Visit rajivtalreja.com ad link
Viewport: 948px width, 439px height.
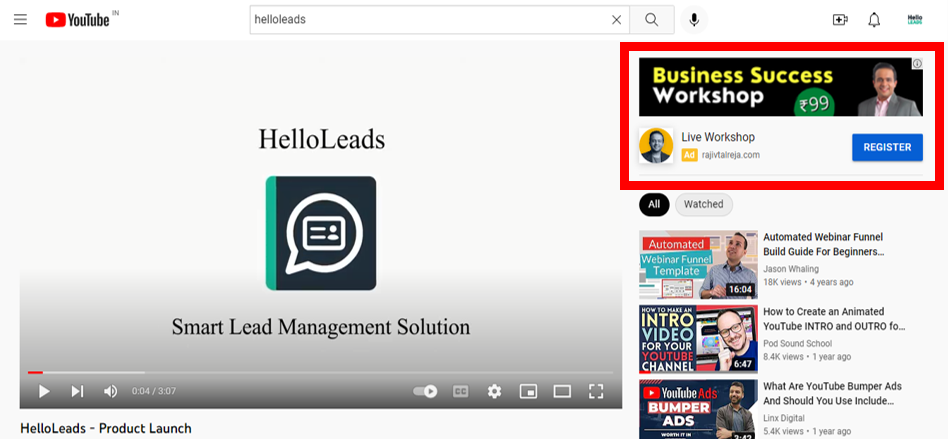(730, 155)
